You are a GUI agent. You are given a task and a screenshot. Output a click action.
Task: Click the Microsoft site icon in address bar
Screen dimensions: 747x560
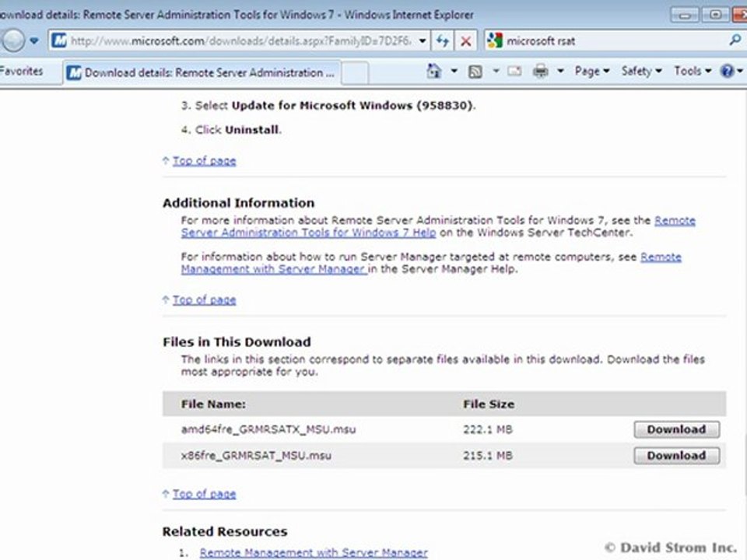point(59,41)
